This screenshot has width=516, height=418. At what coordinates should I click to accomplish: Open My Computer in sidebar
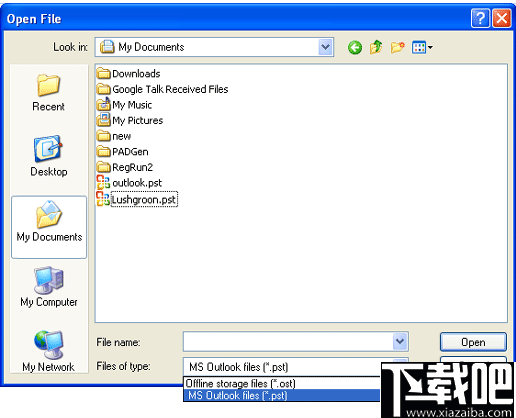pyautogui.click(x=49, y=287)
